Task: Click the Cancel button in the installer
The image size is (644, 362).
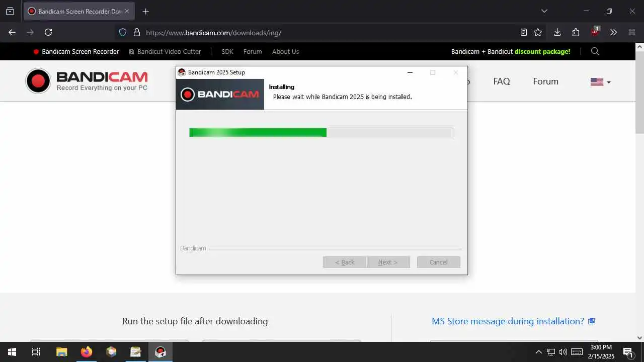Action: point(439,262)
